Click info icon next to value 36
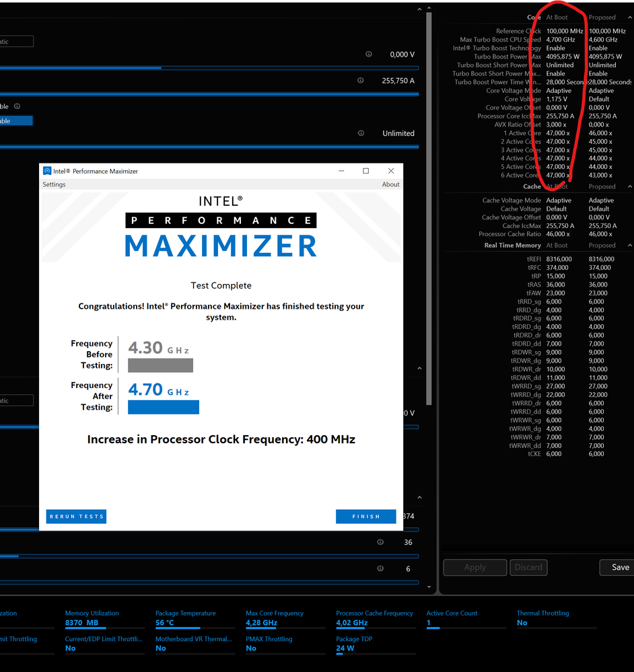Screen dimensions: 634x672 (380, 542)
